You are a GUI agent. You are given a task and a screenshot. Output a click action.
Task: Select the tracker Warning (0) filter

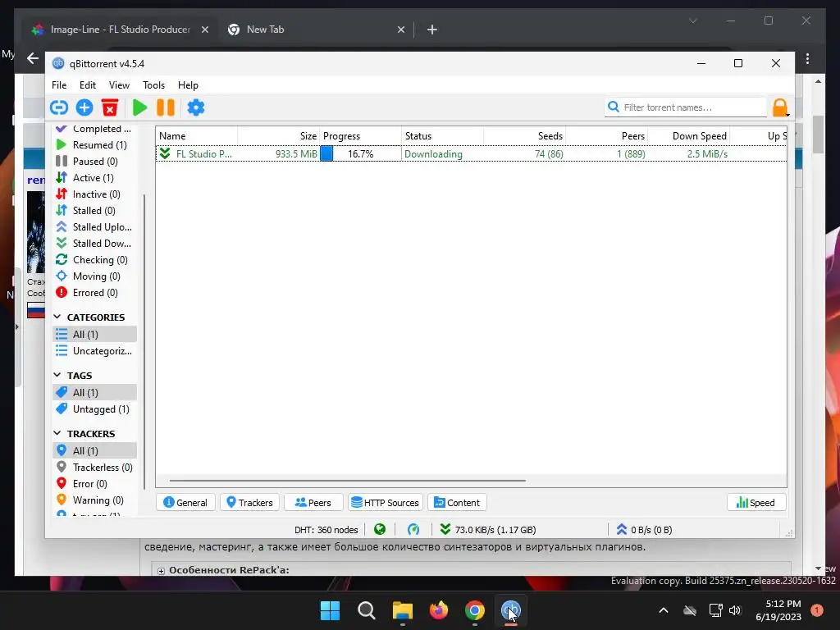click(95, 500)
